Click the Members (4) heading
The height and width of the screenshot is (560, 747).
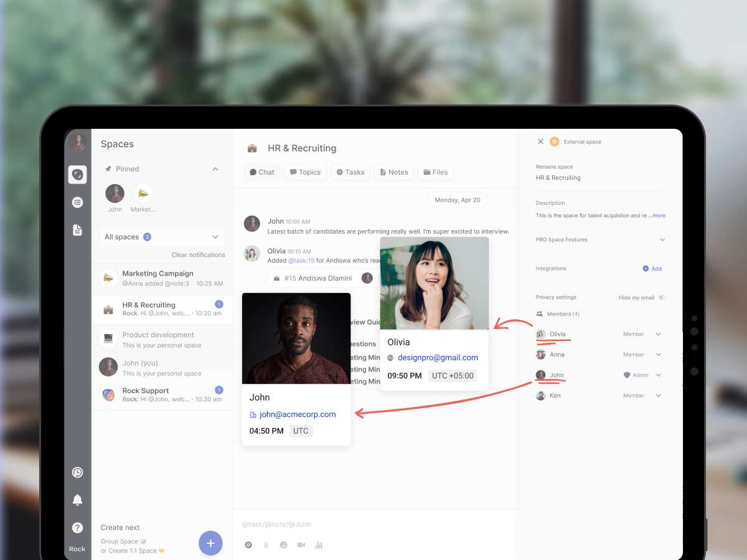(558, 314)
